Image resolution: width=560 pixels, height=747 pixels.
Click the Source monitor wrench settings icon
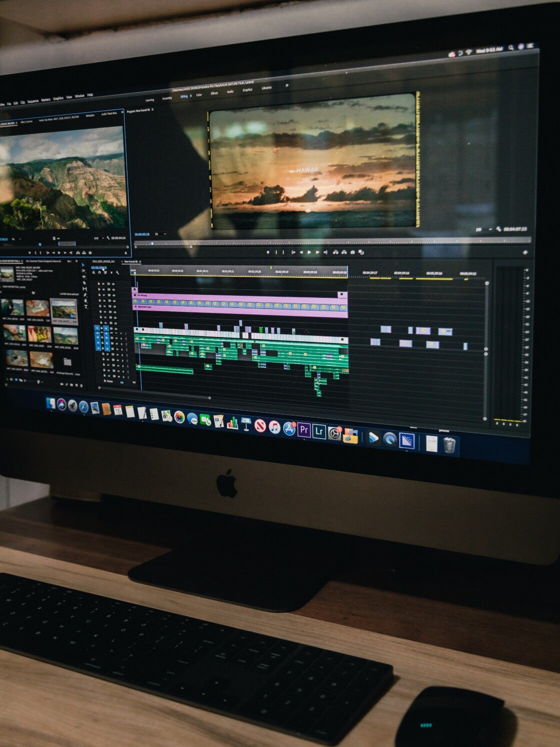pos(107,238)
